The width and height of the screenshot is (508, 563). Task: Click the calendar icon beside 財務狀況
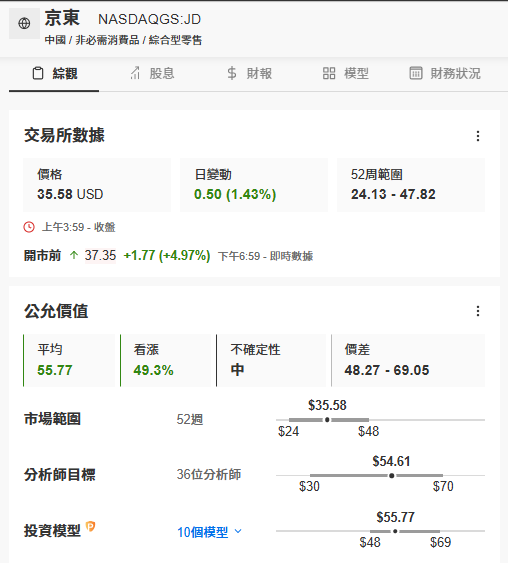pyautogui.click(x=416, y=73)
